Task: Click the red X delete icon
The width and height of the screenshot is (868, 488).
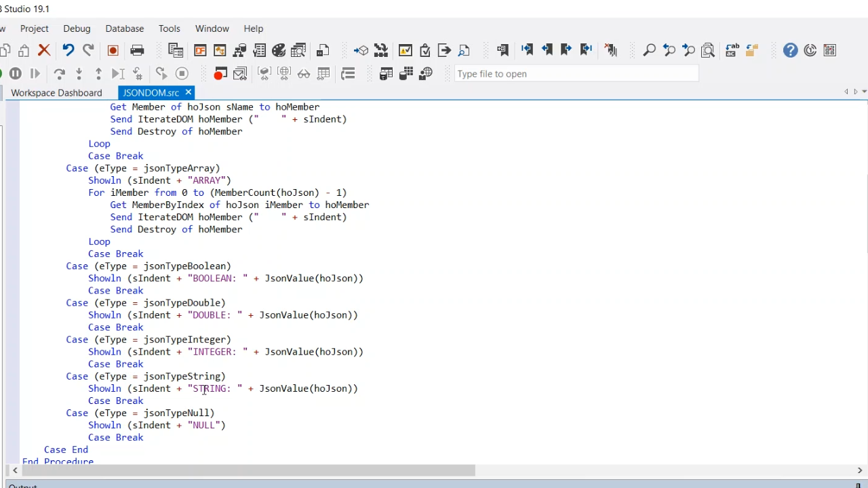Action: click(44, 50)
